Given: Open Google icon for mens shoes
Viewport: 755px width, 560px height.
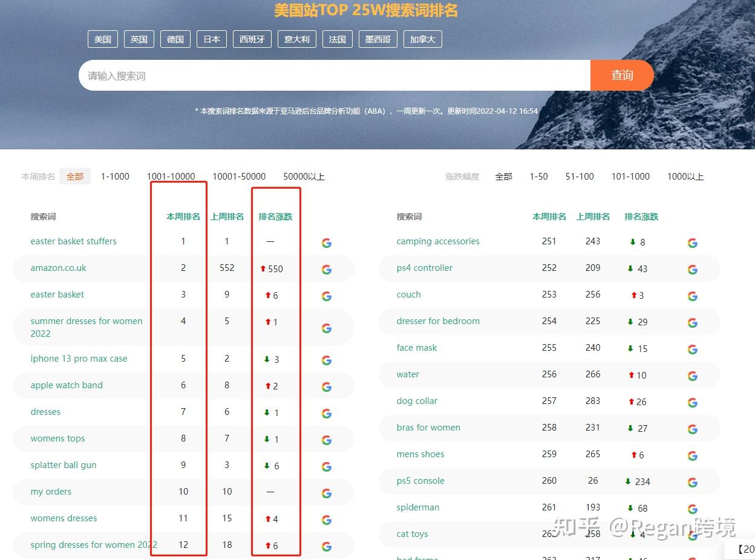Looking at the screenshot, I should click(x=693, y=456).
